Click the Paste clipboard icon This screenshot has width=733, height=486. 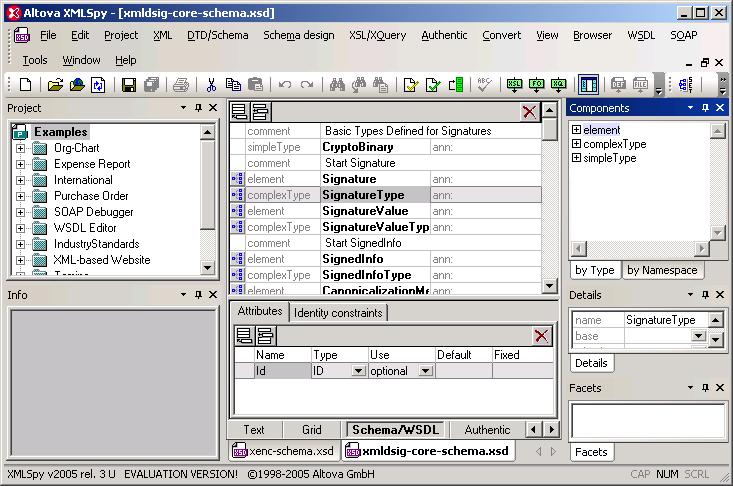pos(255,85)
